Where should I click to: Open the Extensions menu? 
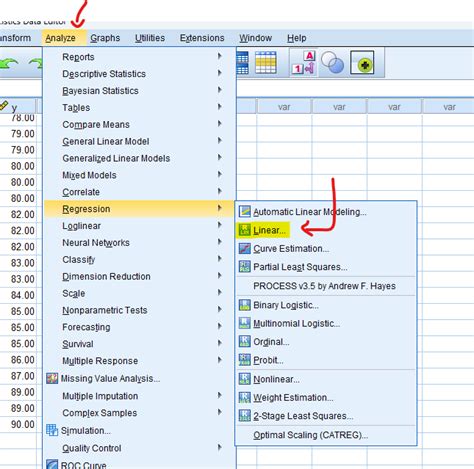pyautogui.click(x=202, y=38)
